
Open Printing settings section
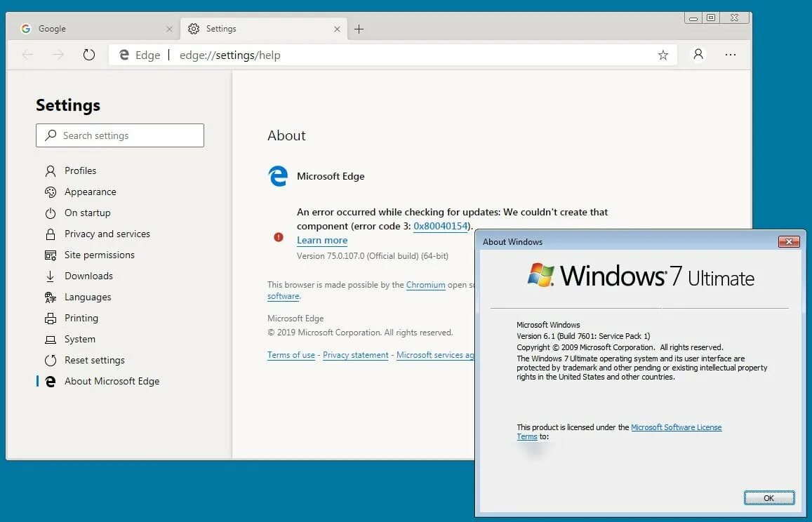point(81,318)
